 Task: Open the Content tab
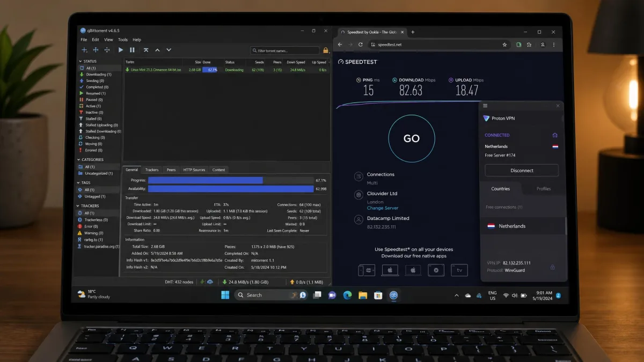tap(219, 169)
